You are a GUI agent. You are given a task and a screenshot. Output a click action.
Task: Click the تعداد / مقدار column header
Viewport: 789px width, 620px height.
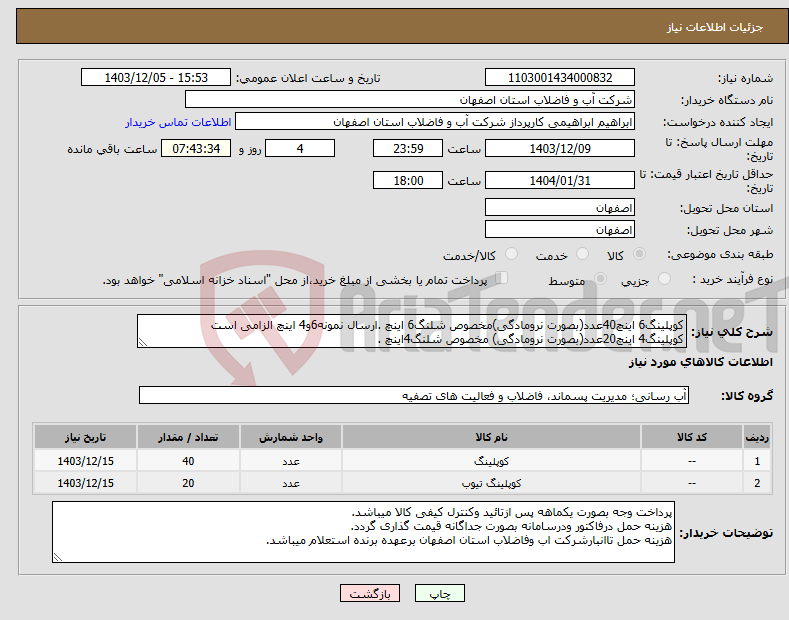point(188,437)
